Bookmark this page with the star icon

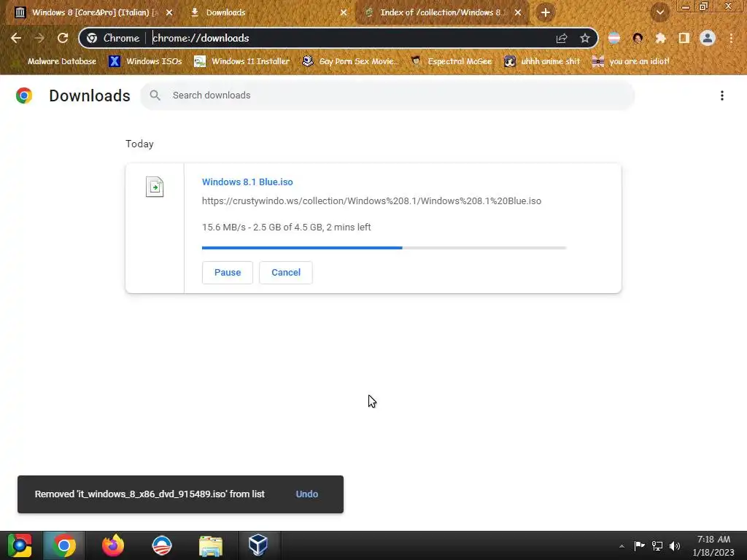point(585,38)
